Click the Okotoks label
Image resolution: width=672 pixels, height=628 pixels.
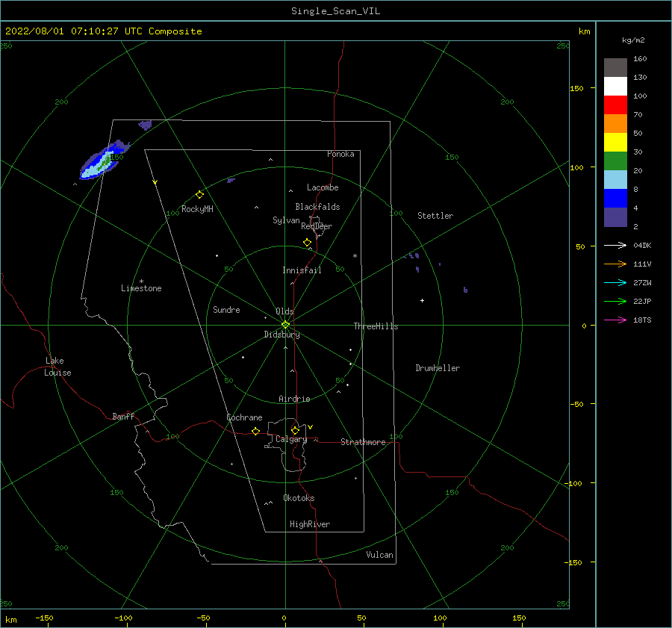299,498
